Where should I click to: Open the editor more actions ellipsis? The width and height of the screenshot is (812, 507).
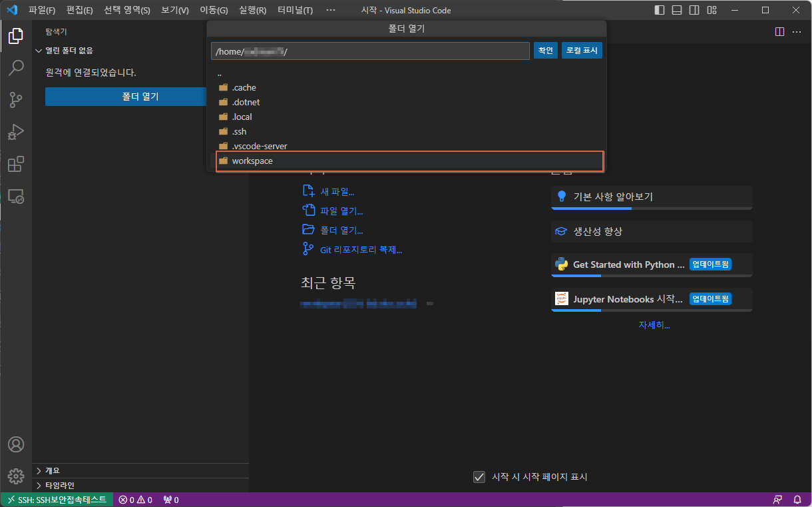point(797,32)
